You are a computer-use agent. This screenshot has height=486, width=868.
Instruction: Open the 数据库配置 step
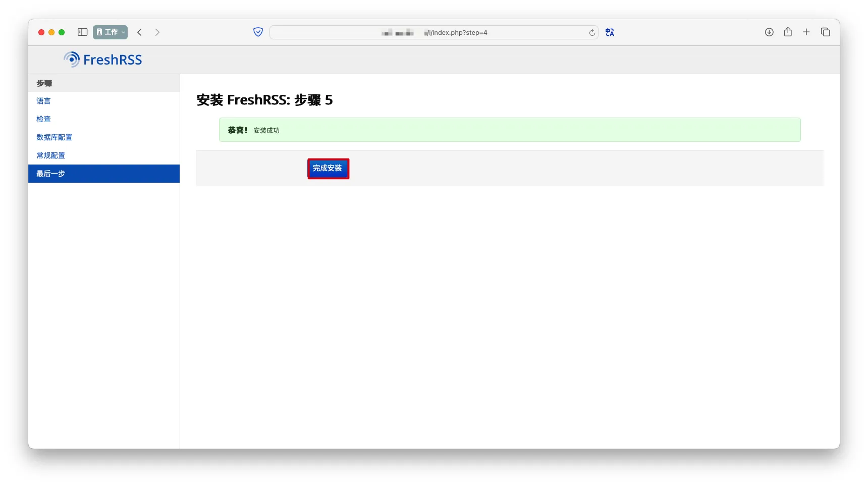coord(54,137)
